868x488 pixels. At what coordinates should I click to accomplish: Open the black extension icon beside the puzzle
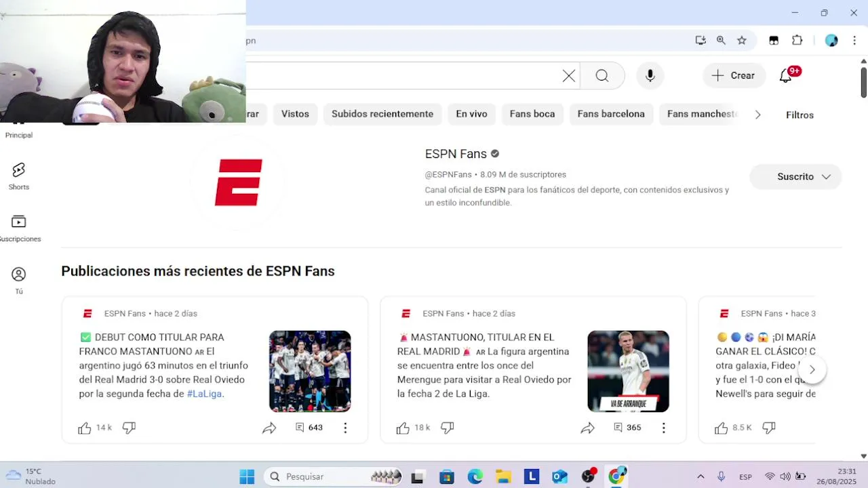(x=774, y=41)
